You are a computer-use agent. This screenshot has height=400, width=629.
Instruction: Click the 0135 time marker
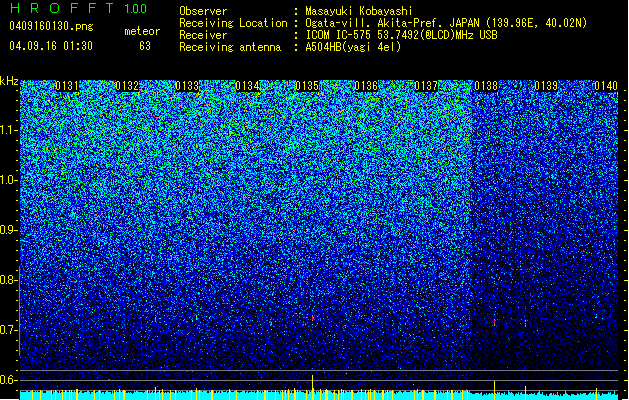tap(307, 86)
